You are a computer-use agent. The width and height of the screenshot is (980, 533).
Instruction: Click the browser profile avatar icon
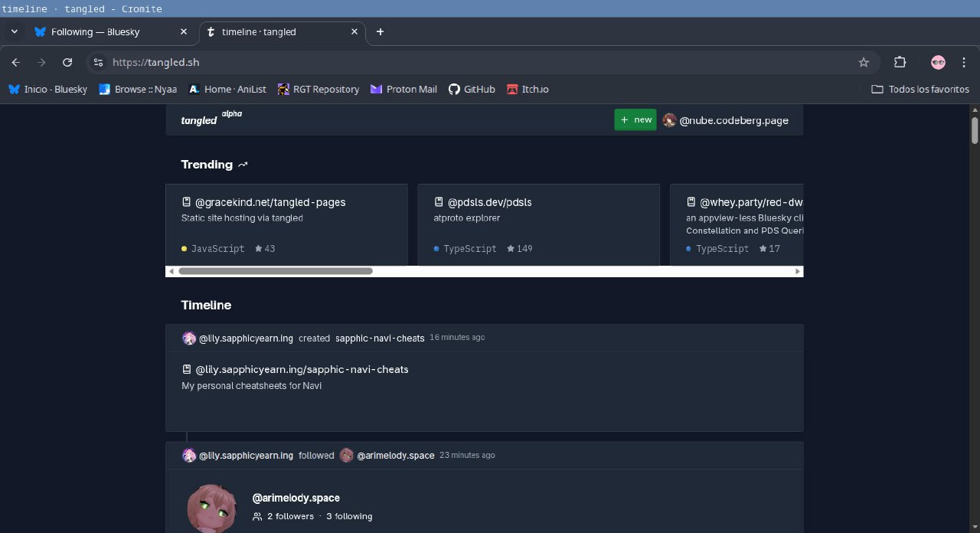(x=938, y=62)
